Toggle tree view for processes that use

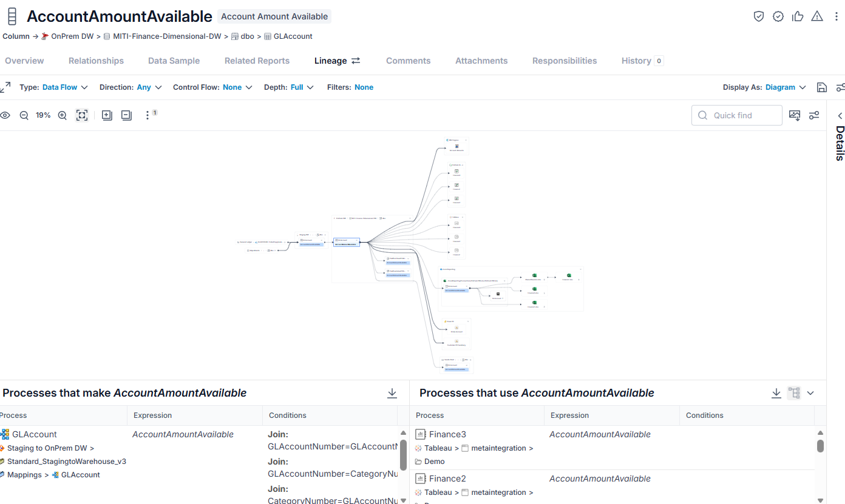coord(794,393)
